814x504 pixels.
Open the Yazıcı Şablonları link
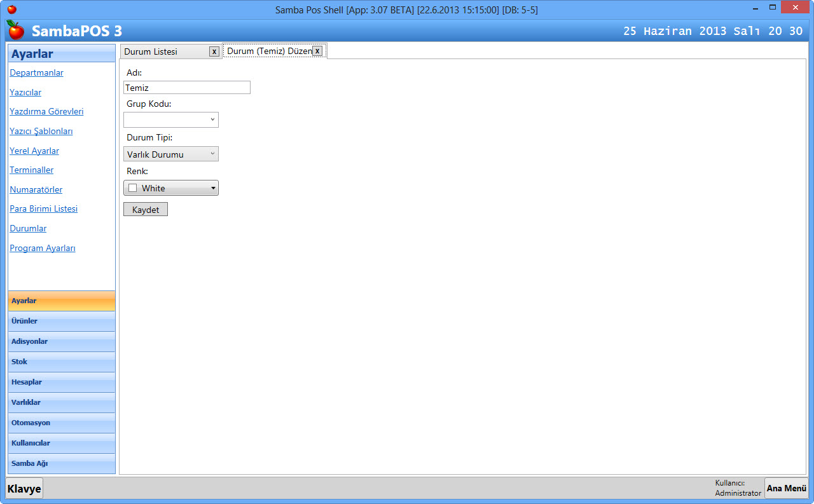point(41,132)
